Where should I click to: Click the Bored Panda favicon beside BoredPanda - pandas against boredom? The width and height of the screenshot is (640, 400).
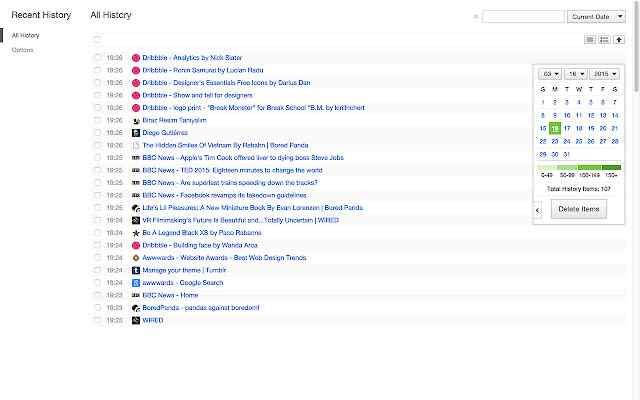[136, 308]
